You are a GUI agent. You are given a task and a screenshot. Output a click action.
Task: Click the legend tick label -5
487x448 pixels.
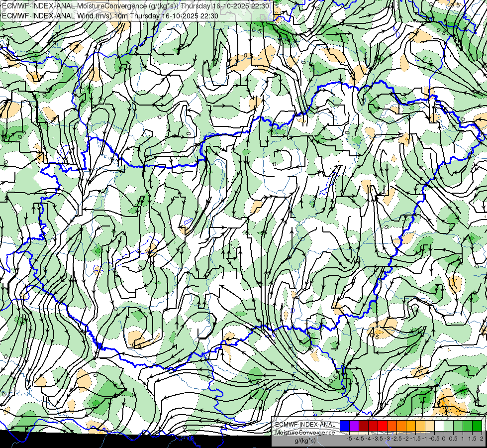(349, 439)
